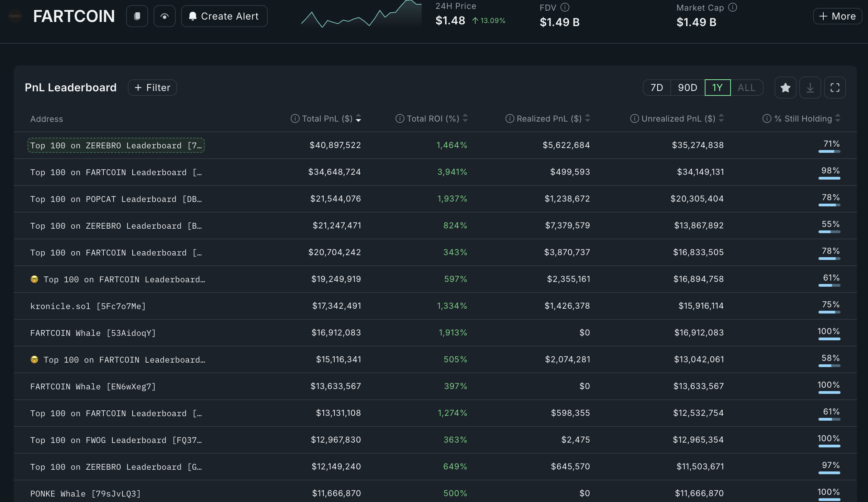Select the $20,704,242 Total PnL value
Screen dimensions: 868x502
tap(335, 253)
